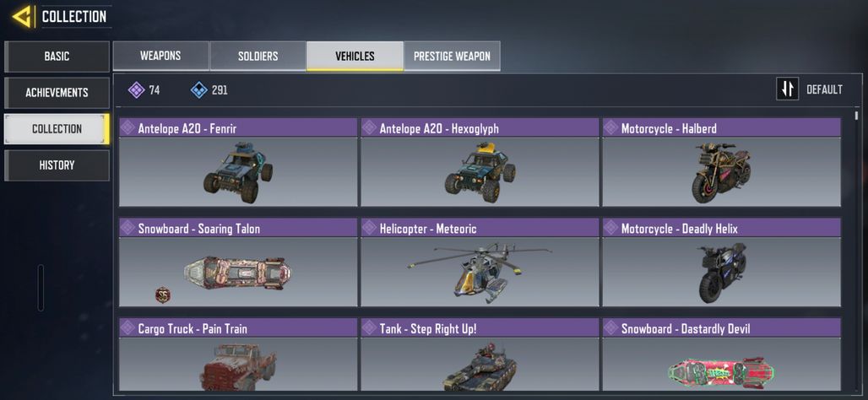Click the yellow back arrow icon
The width and height of the screenshot is (868, 400).
click(x=23, y=17)
